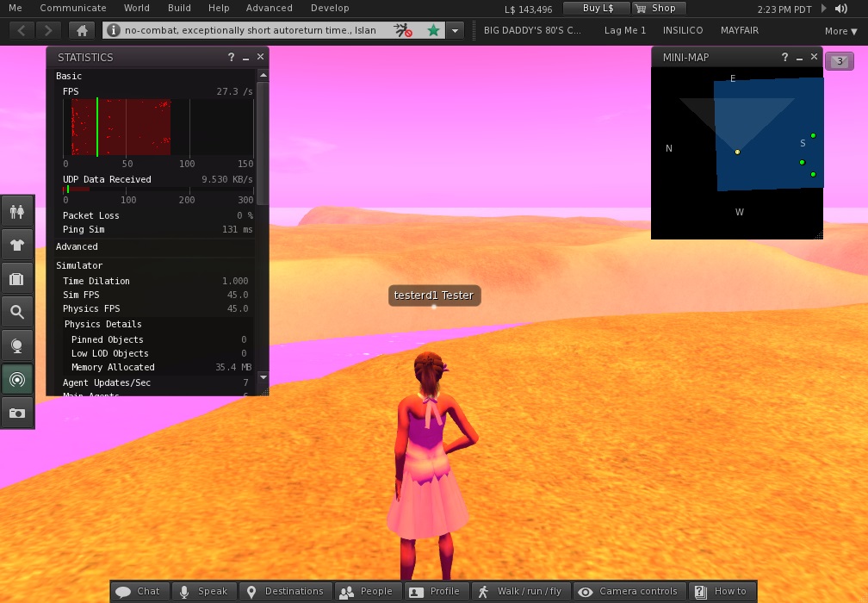Open the Destinations bottom bar button

[x=286, y=592]
